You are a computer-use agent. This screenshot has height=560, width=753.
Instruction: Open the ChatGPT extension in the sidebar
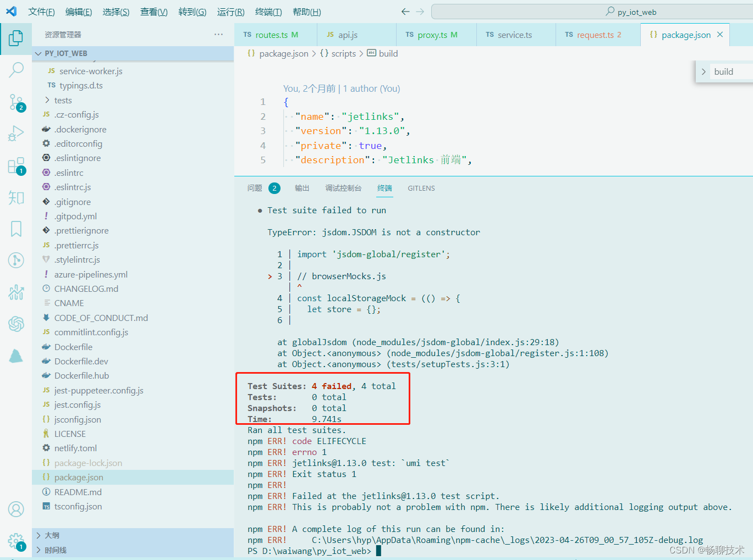pos(16,324)
